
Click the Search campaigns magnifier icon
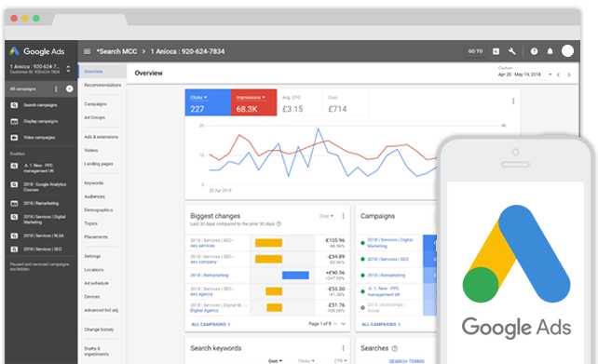[x=14, y=105]
